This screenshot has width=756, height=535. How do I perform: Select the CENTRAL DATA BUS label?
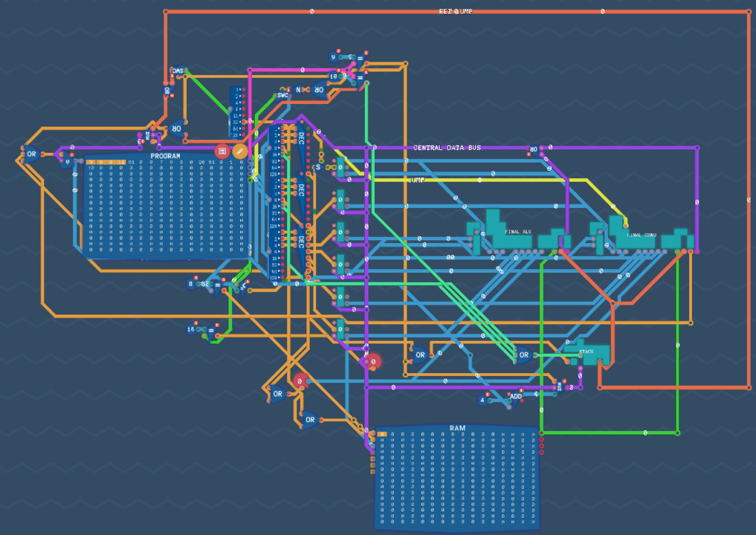[447, 148]
